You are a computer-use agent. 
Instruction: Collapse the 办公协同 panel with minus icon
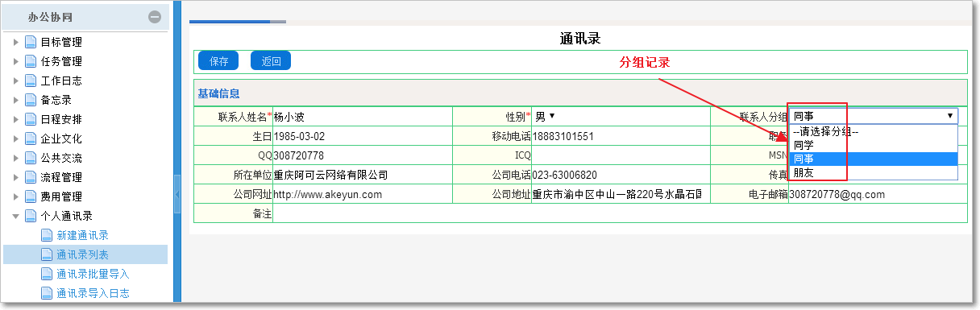155,17
